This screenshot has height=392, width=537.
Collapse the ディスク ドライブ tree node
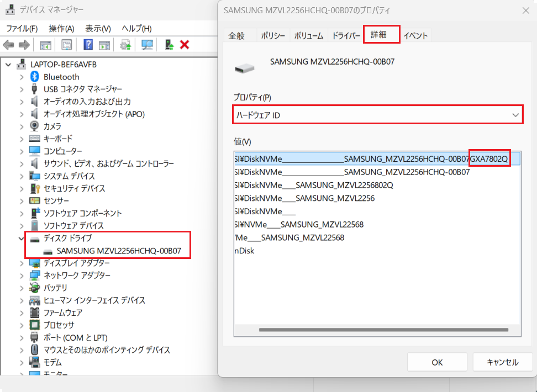tap(22, 239)
